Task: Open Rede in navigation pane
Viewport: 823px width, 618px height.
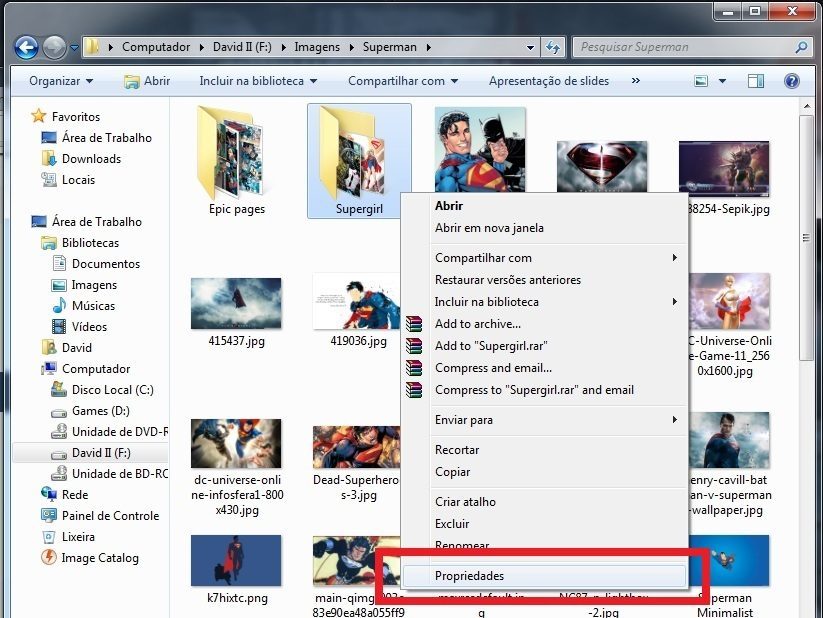Action: pos(75,495)
